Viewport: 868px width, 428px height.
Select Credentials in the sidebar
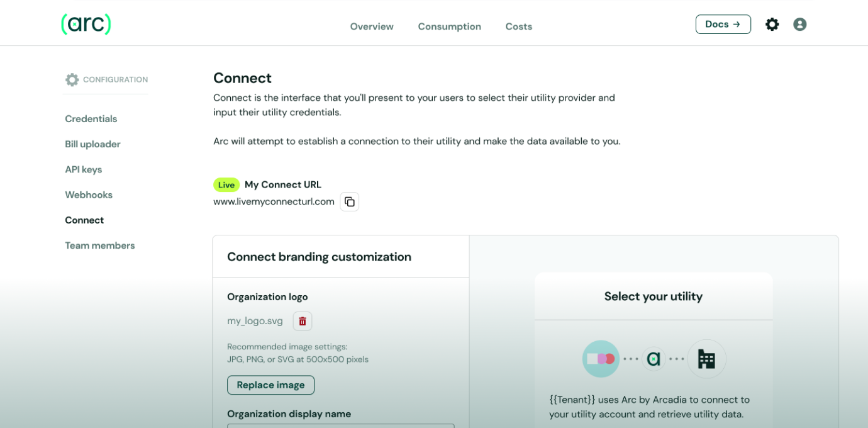coord(91,119)
